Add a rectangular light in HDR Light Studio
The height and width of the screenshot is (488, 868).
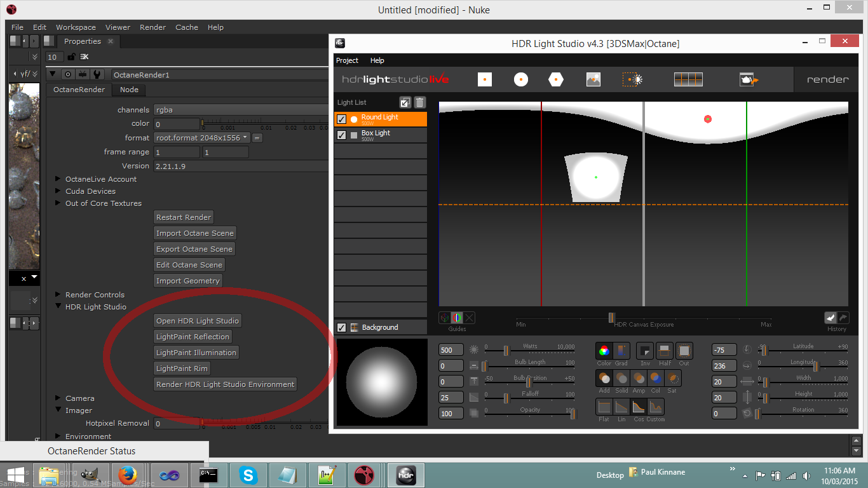pyautogui.click(x=485, y=79)
